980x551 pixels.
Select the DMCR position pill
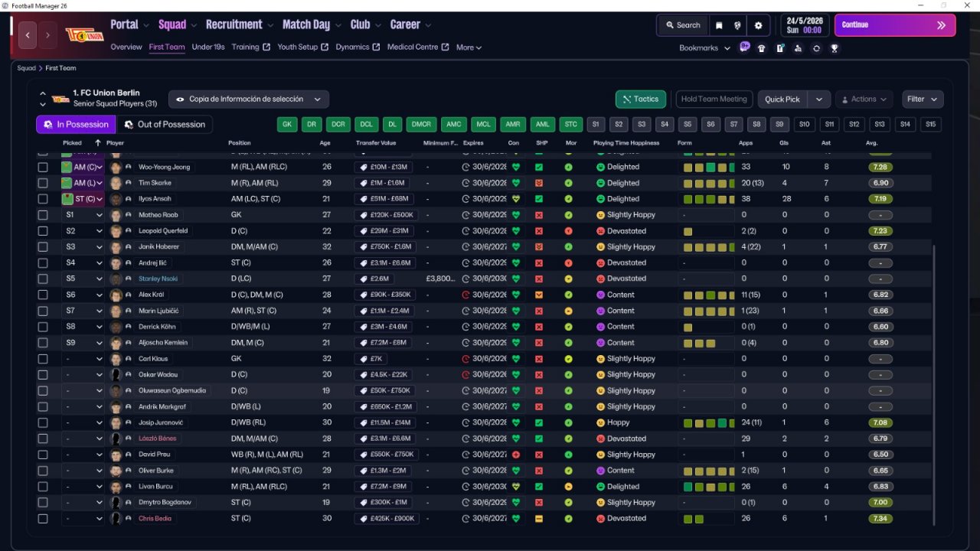click(x=421, y=124)
